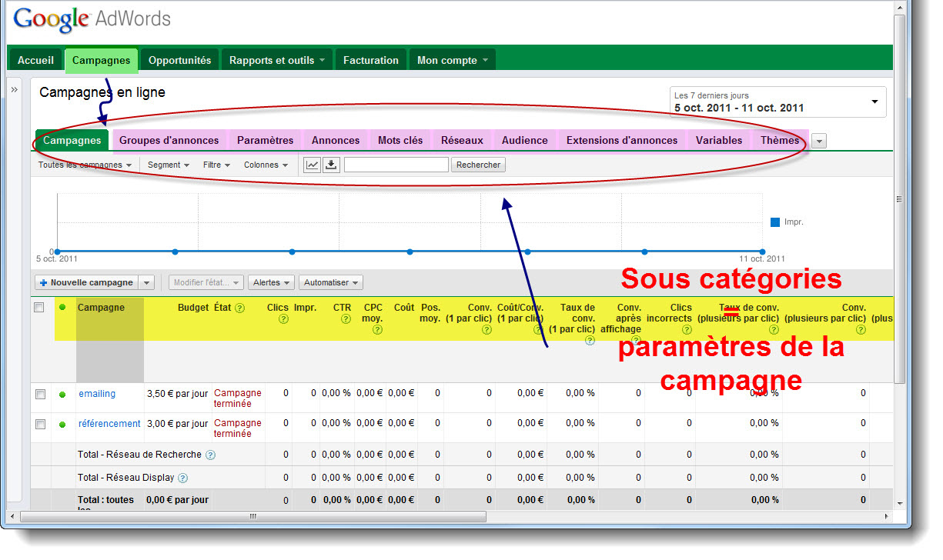The height and width of the screenshot is (560, 943).
Task: Click the help icon under CPC moy.
Action: (377, 329)
